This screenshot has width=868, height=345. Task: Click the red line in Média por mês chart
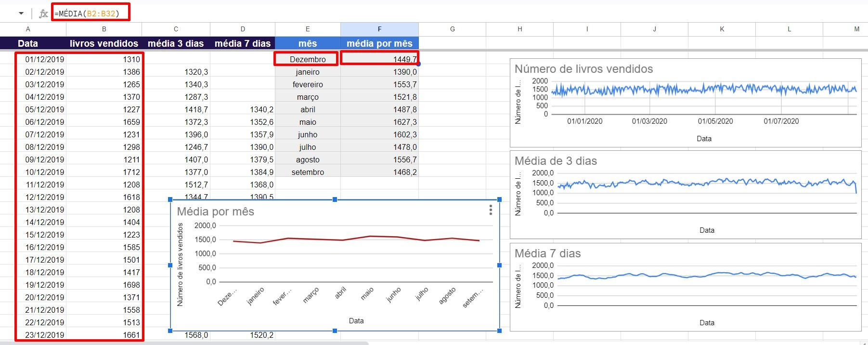click(356, 239)
